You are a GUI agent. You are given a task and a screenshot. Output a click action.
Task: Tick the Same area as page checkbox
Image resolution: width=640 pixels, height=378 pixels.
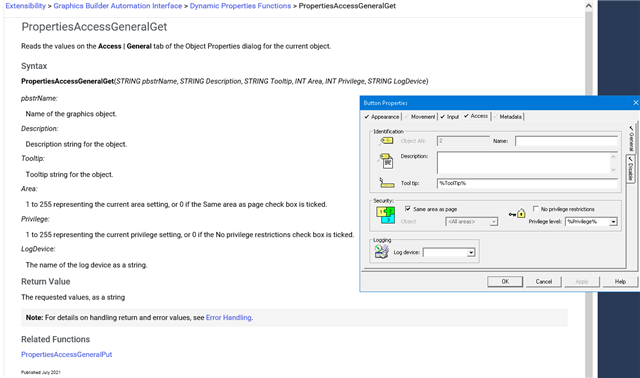click(407, 209)
